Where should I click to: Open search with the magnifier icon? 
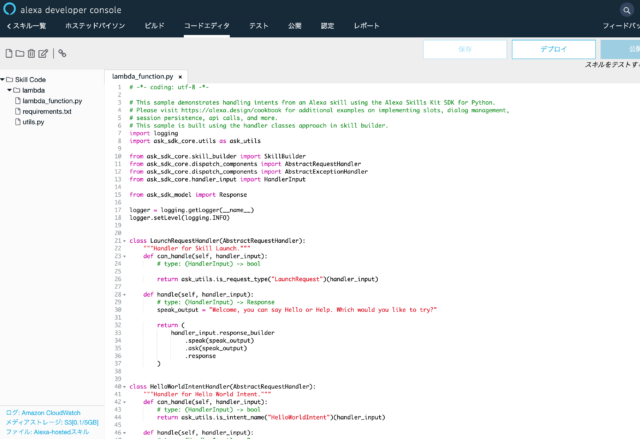pyautogui.click(x=626, y=10)
